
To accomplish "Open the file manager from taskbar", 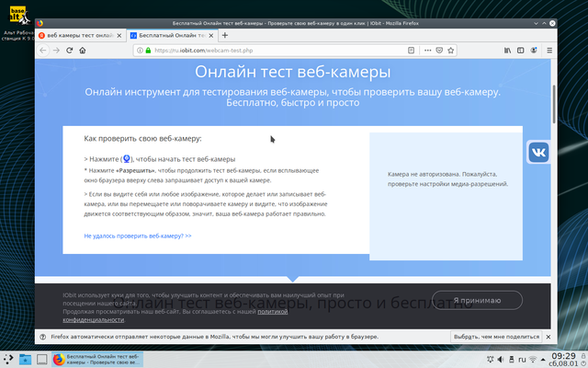I will pos(25,360).
